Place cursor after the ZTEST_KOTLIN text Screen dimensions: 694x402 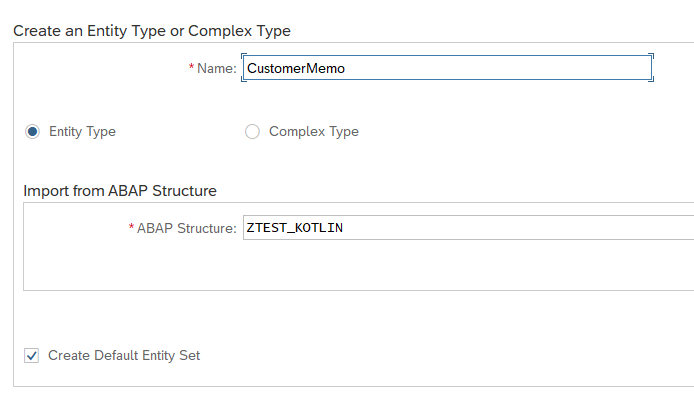[x=344, y=228]
